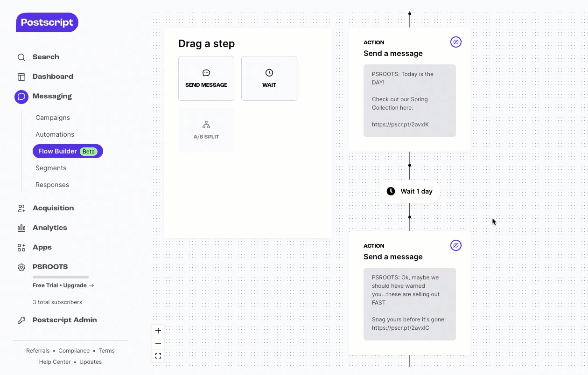
Task: Click the Drag a step heading
Action: pyautogui.click(x=206, y=44)
